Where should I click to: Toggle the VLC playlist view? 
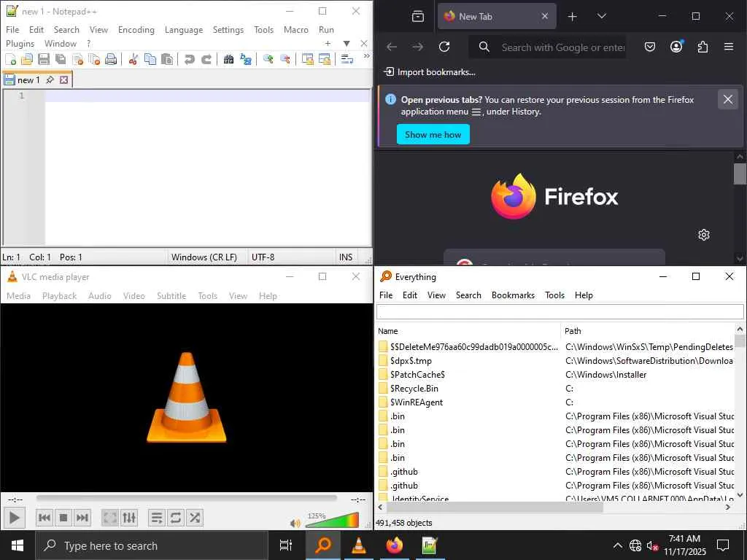(156, 518)
